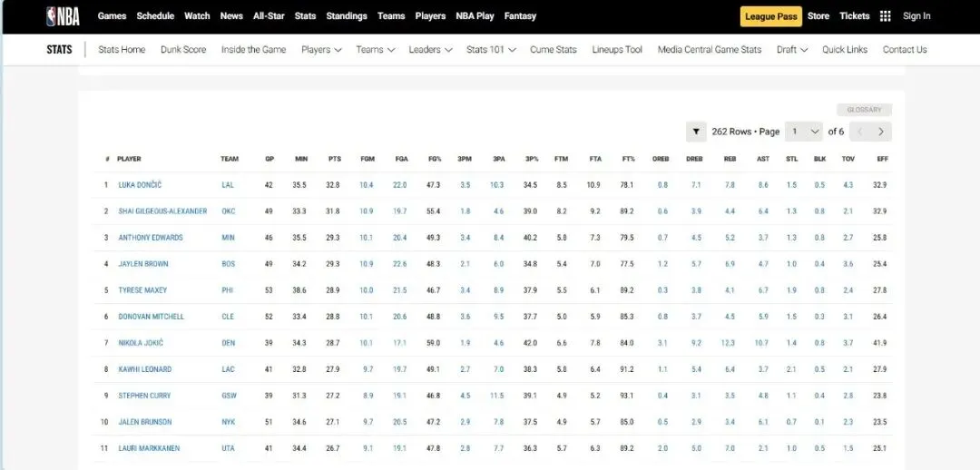Open Fantasy in top navigation

(x=520, y=16)
